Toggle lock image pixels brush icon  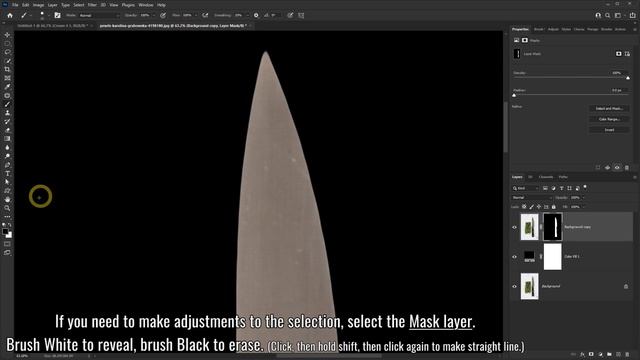click(531, 207)
